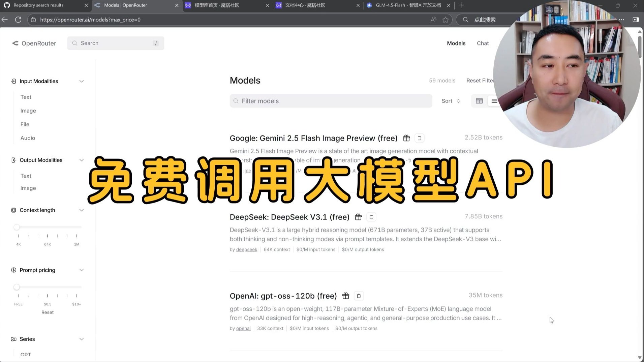Switch to table view layout

479,101
